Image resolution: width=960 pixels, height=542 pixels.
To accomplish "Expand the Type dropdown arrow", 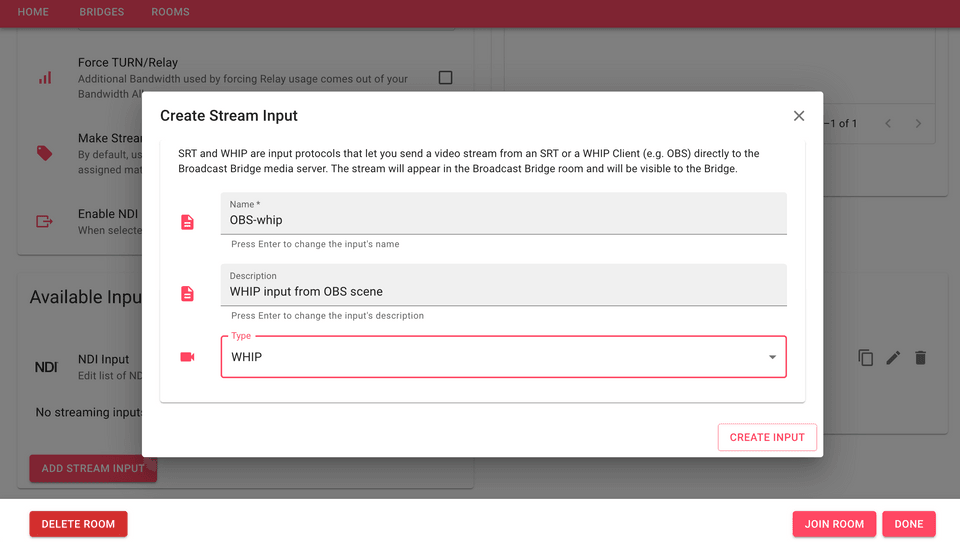I will click(772, 357).
